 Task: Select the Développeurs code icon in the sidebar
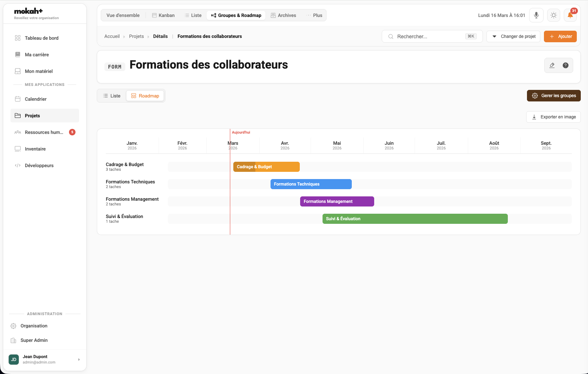click(x=18, y=165)
